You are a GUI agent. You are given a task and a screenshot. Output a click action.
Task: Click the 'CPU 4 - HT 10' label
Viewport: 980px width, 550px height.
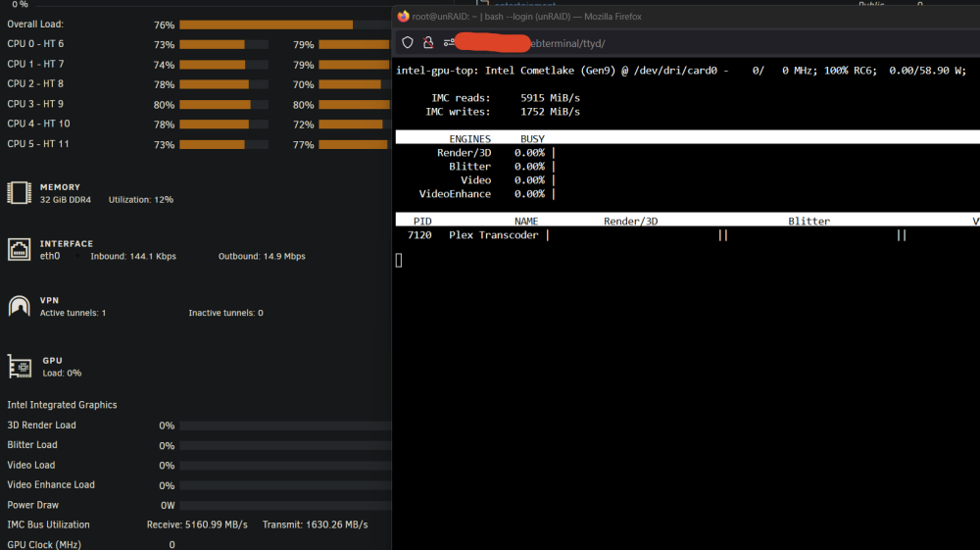[38, 124]
